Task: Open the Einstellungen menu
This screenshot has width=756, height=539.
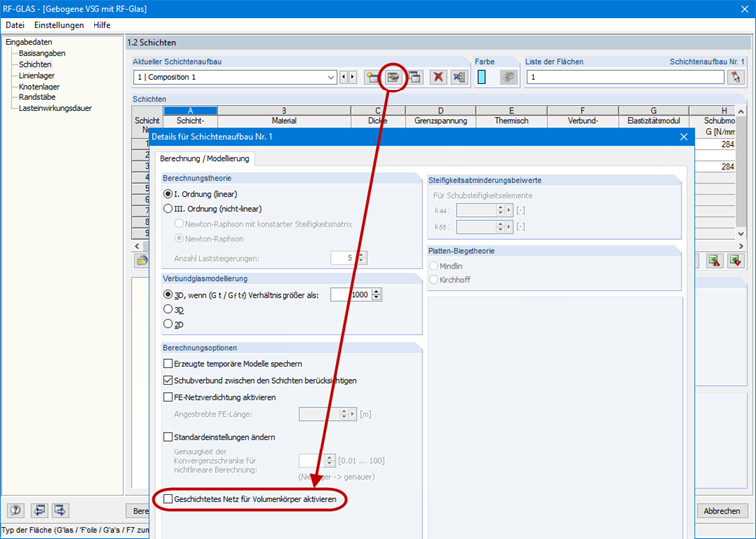Action: click(x=59, y=25)
